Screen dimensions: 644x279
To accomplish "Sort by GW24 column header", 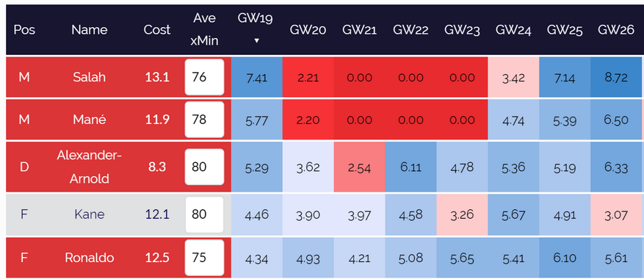I will coord(513,30).
